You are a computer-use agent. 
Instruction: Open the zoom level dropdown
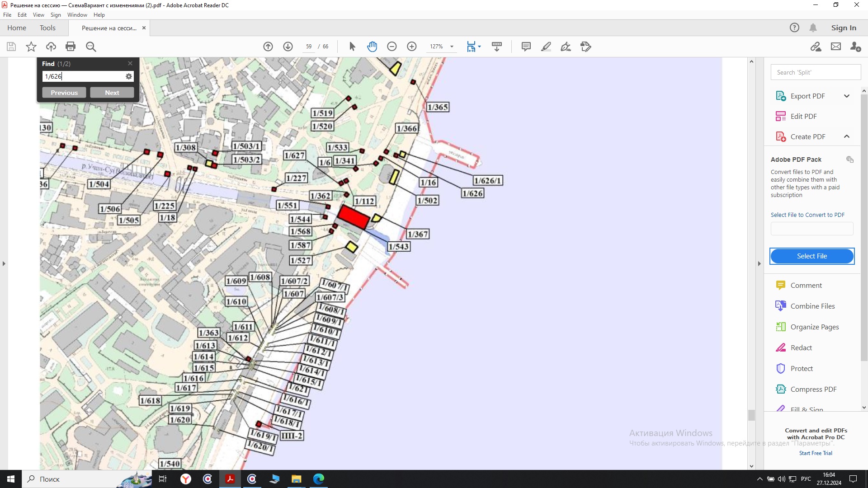pyautogui.click(x=452, y=47)
